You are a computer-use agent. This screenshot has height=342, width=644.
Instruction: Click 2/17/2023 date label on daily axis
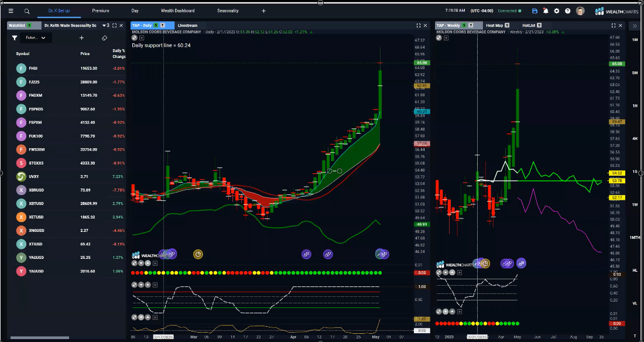tap(163, 337)
